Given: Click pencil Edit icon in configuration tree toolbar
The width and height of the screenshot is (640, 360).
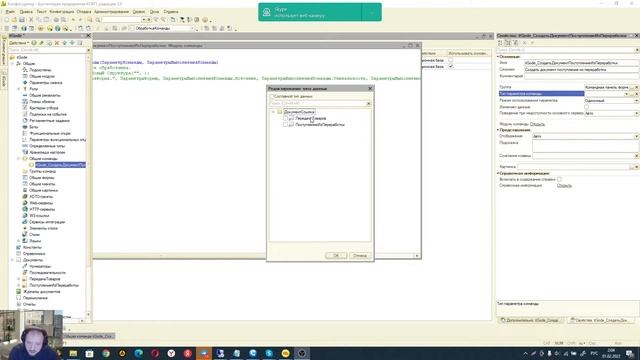Looking at the screenshot, I should 41,43.
